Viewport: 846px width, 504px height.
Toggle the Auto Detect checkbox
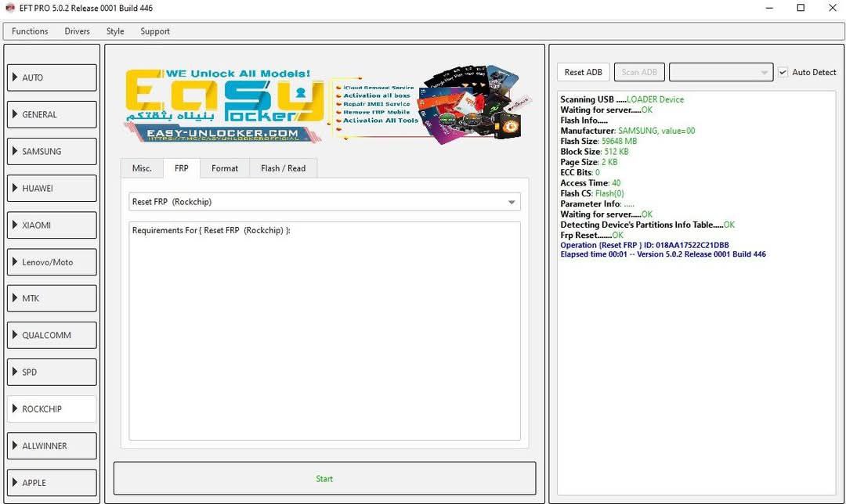click(x=783, y=72)
